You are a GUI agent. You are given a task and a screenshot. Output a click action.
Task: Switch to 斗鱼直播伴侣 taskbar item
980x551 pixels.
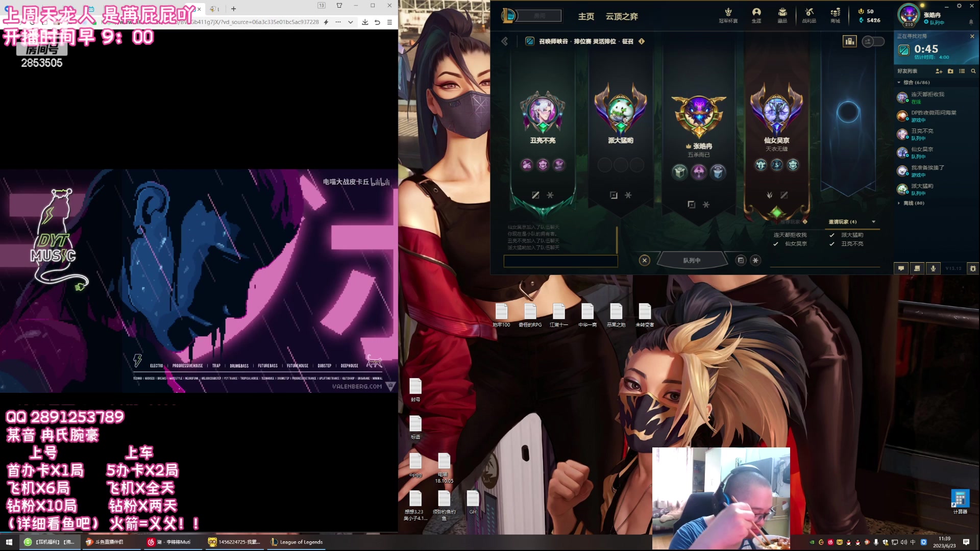point(111,542)
